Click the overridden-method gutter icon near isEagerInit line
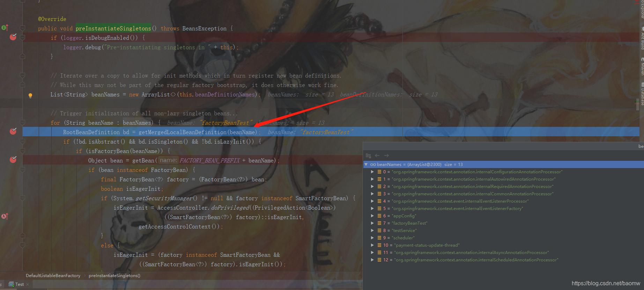 [x=5, y=216]
